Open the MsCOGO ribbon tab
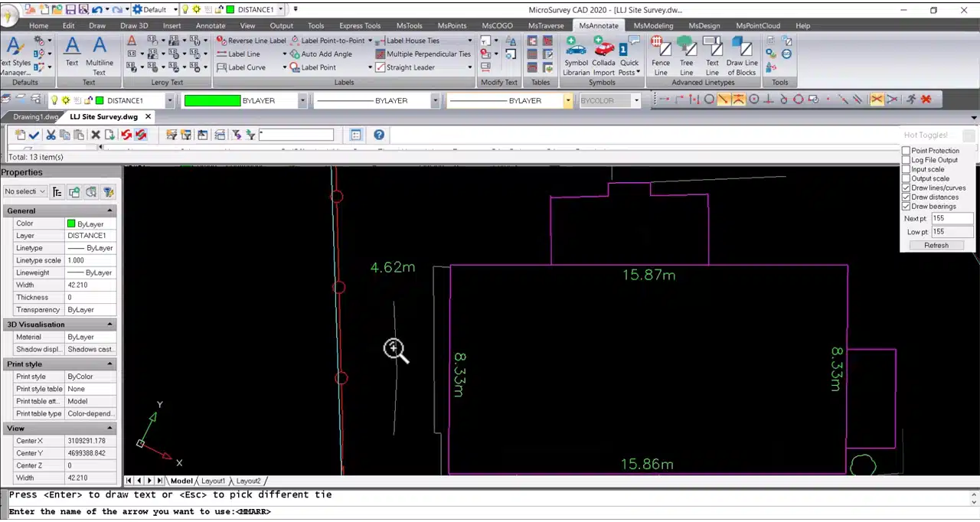980x522 pixels. (497, 26)
